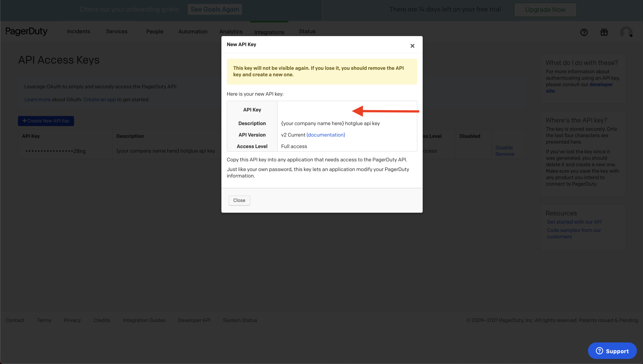Viewport: 643px width, 364px height.
Task: Open the Services menu
Action: pos(117,31)
